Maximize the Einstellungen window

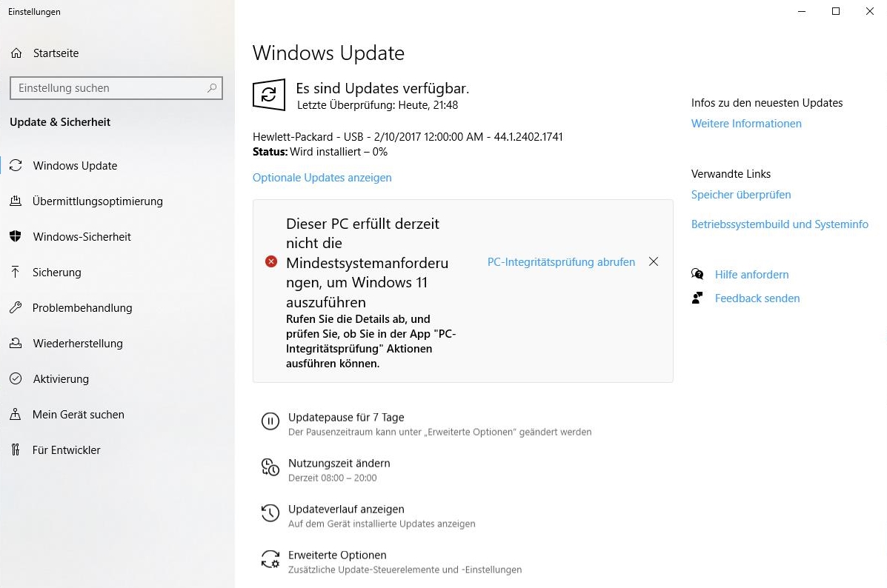pyautogui.click(x=836, y=11)
